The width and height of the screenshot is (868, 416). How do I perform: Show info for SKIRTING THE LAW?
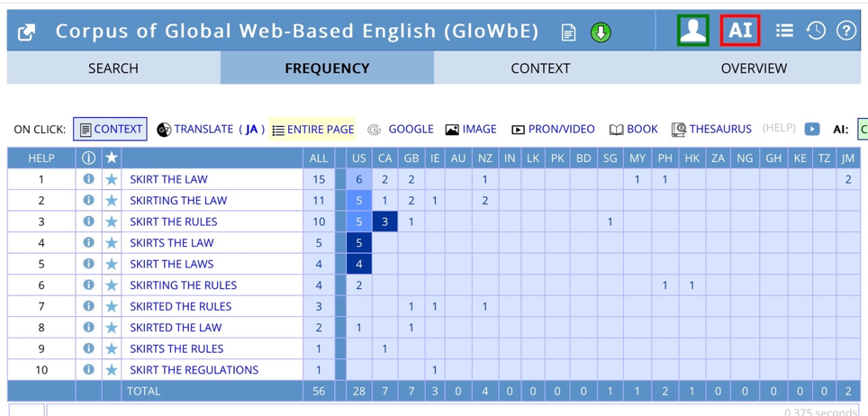pyautogui.click(x=88, y=200)
